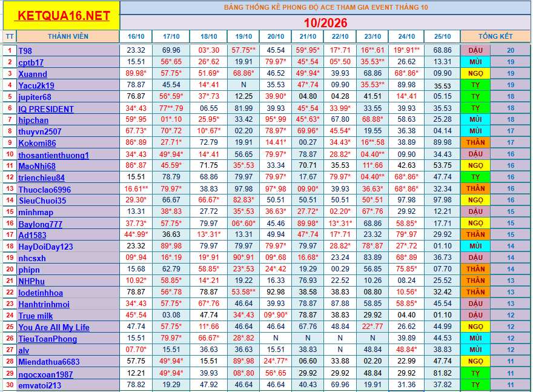Image resolution: width=533 pixels, height=392 pixels.
Task: Select the NHPhu member link
Action: click(31, 281)
